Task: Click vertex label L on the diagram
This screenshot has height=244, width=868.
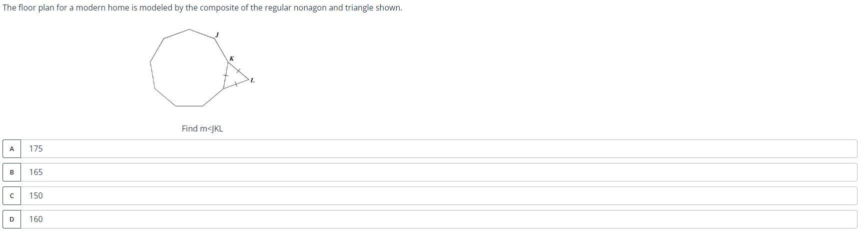Action: click(252, 80)
